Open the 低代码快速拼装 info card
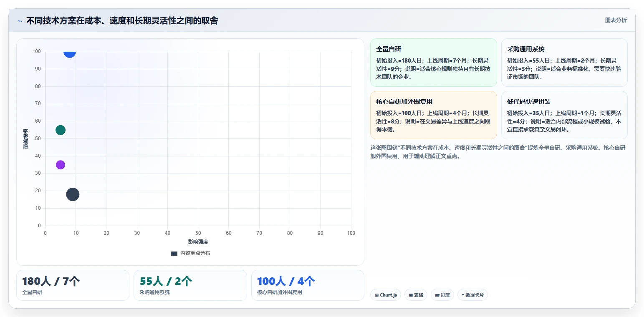This screenshot has height=317, width=644. [x=564, y=115]
